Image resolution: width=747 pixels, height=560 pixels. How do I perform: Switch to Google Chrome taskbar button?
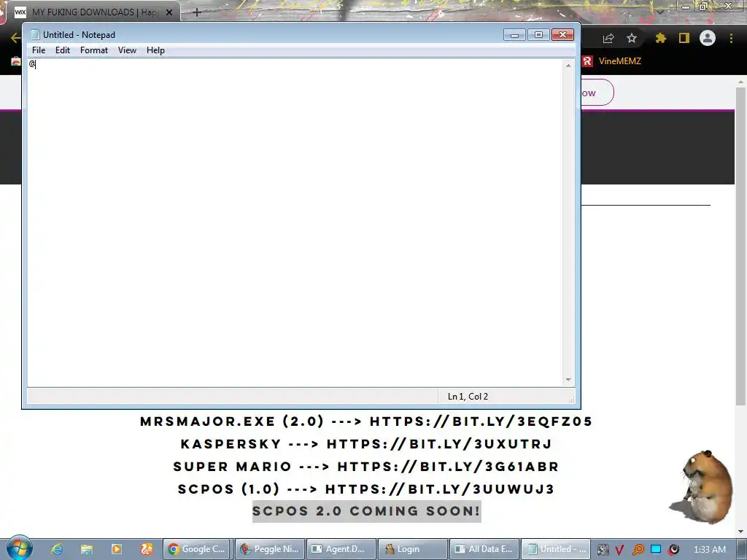[197, 549]
